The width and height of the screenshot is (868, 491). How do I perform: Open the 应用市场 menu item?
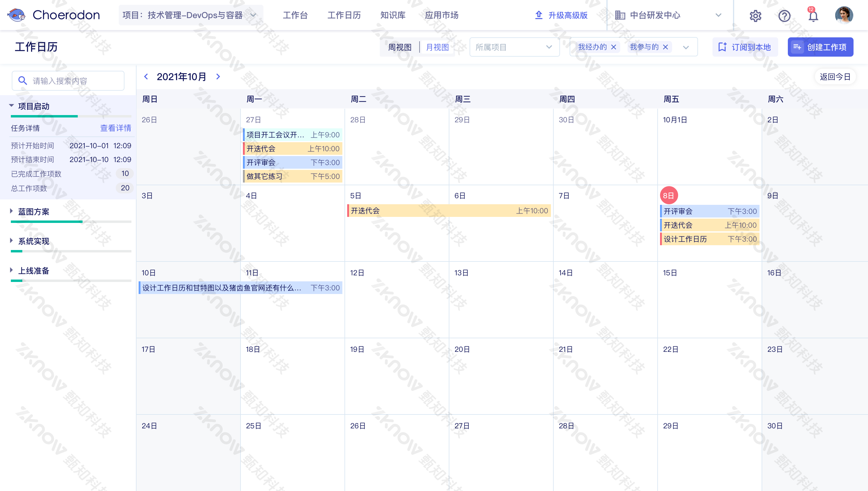[x=441, y=15]
